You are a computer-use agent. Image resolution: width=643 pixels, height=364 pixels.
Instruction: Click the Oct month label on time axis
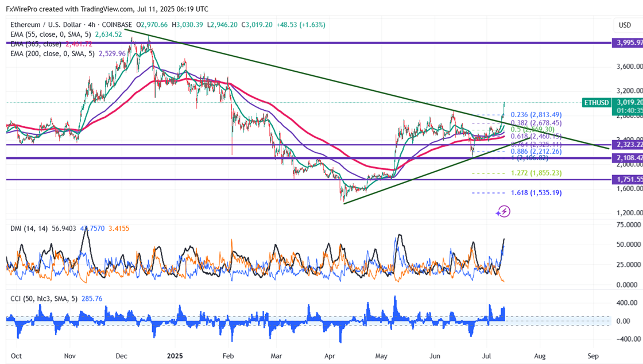coord(17,356)
